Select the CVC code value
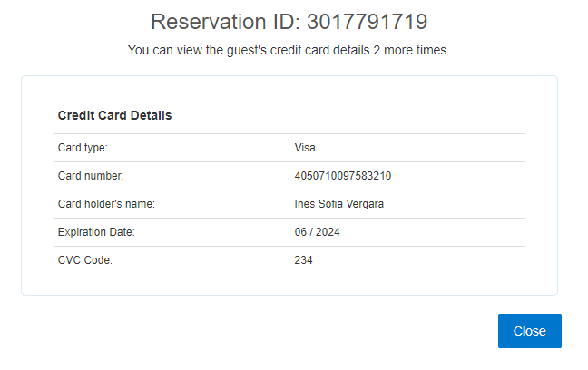This screenshot has height=370, width=588. 303,260
